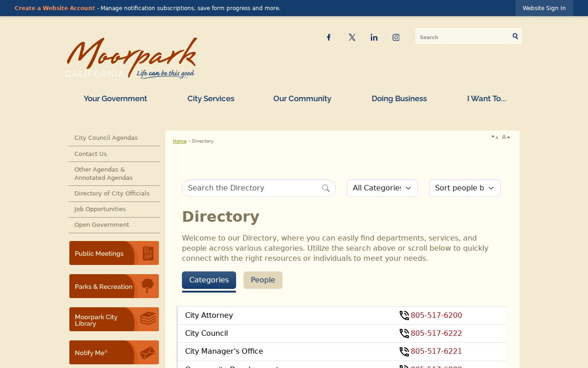The image size is (588, 368).
Task: Open the I Want To... menu
Action: [x=486, y=98]
